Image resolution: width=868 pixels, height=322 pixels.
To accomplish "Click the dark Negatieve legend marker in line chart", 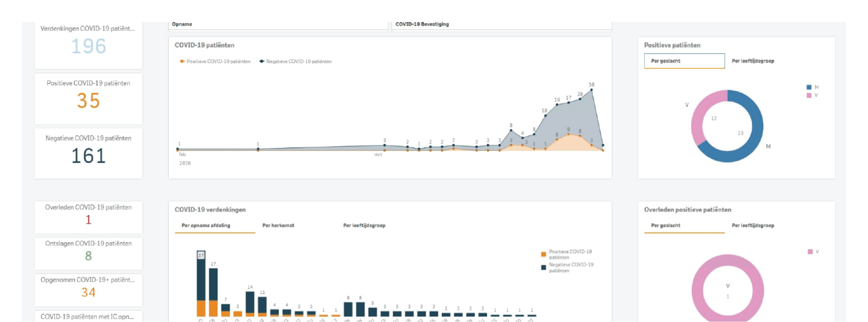I will click(x=262, y=61).
